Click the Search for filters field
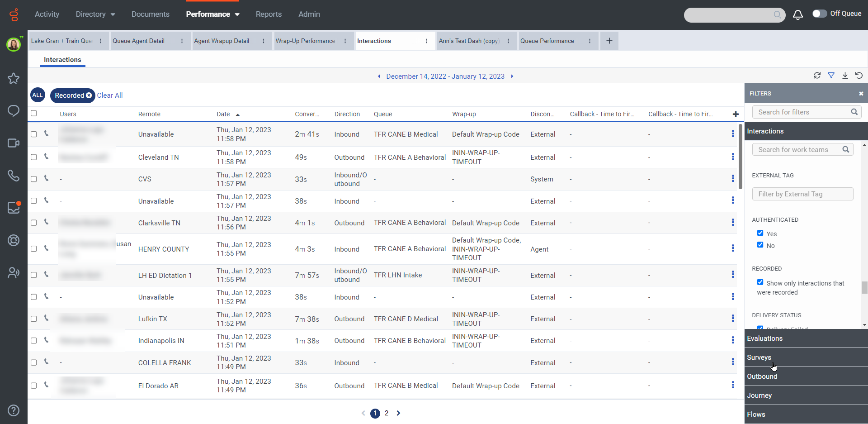Viewport: 868px width, 424px height. (x=807, y=112)
